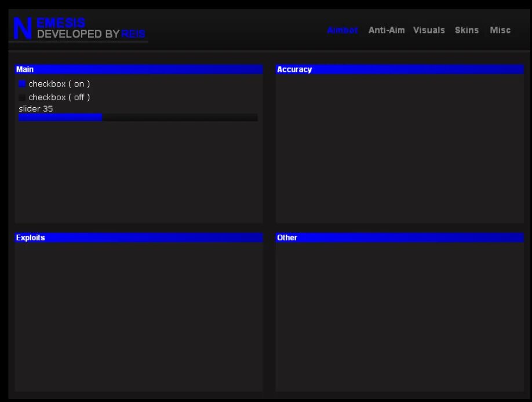Click the Accuracy group header
532x402 pixels.
click(x=400, y=69)
